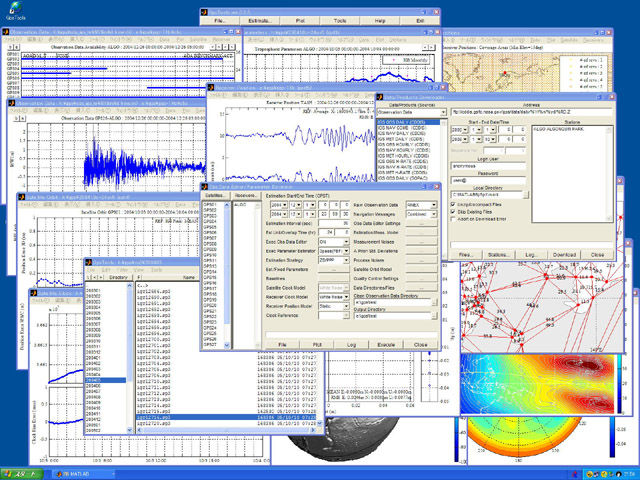Click next arrow in Tropospheric Parameters window

(x=432, y=48)
